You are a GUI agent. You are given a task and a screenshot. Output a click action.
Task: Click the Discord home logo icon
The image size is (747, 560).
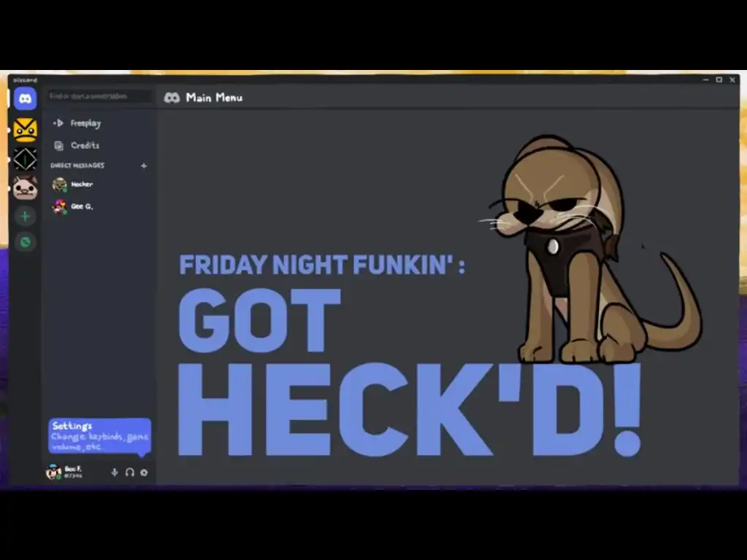[26, 98]
